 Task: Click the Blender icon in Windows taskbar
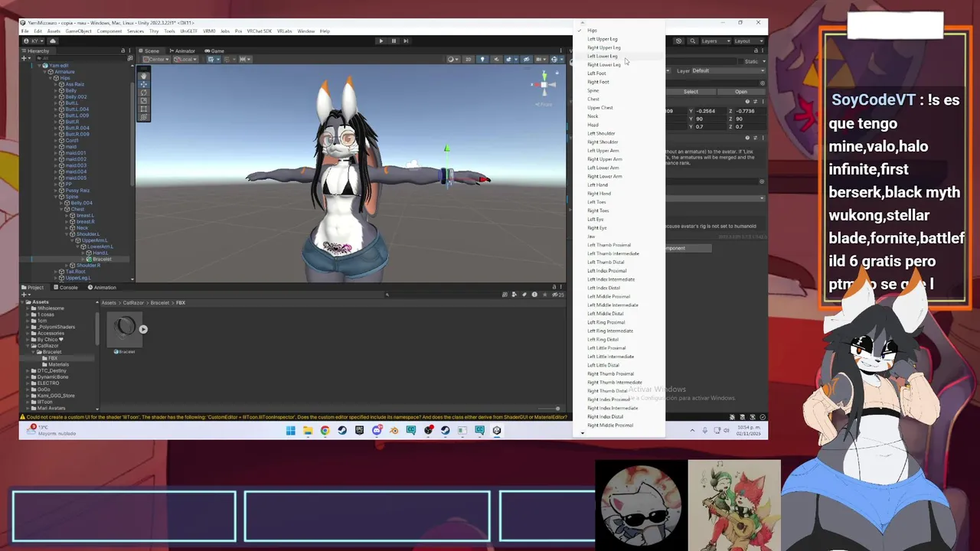[394, 430]
